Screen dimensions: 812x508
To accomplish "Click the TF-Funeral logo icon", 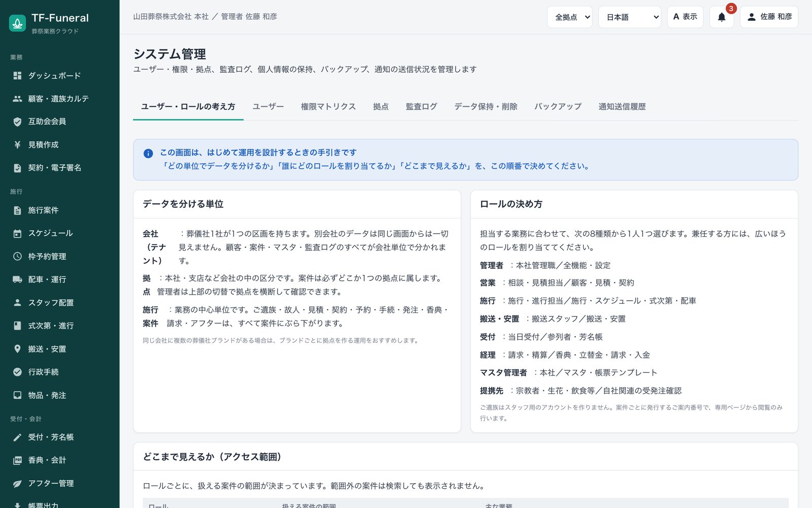I will [17, 23].
